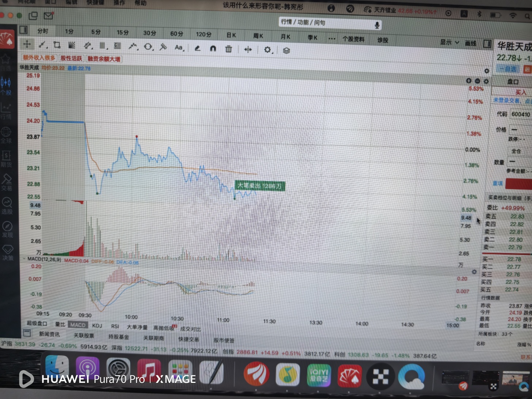Viewport: 532px width, 399px height.
Task: Select the 超级盘口 indicator tab
Action: [x=37, y=323]
